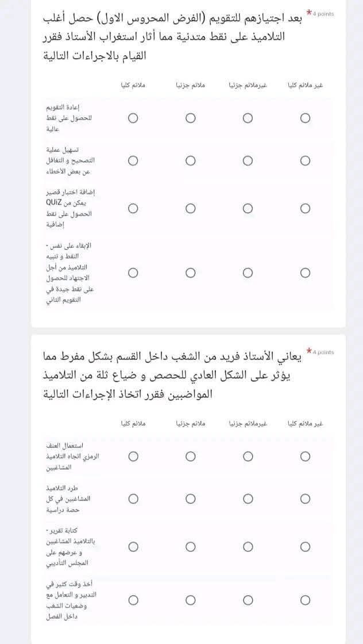This screenshot has width=363, height=644.
Task: Pick 'غيرملائم جزئيا' for الإبقاء على نفس النقط row
Action: [x=248, y=273]
